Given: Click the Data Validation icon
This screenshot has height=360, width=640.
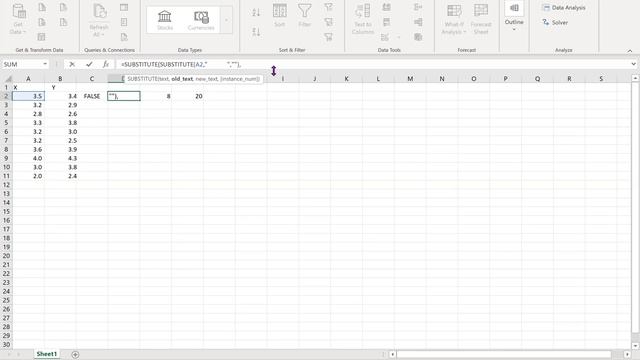Looking at the screenshot, I should click(x=385, y=37).
